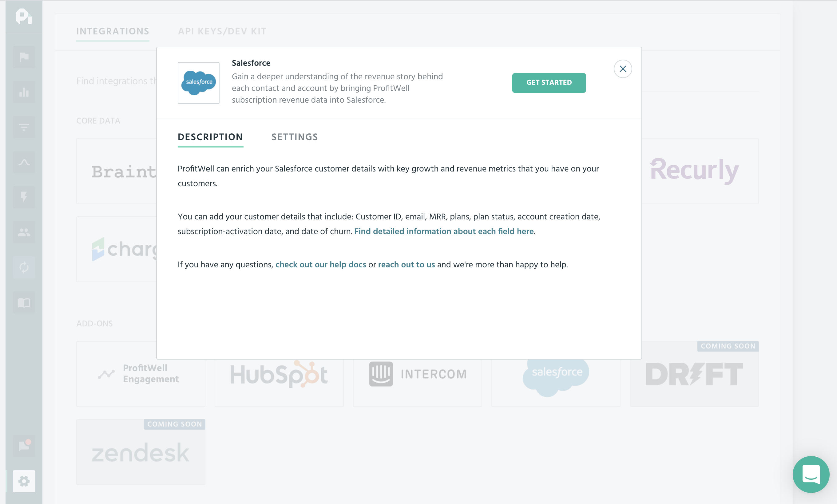Close the Salesforce integration dialog

pyautogui.click(x=623, y=69)
